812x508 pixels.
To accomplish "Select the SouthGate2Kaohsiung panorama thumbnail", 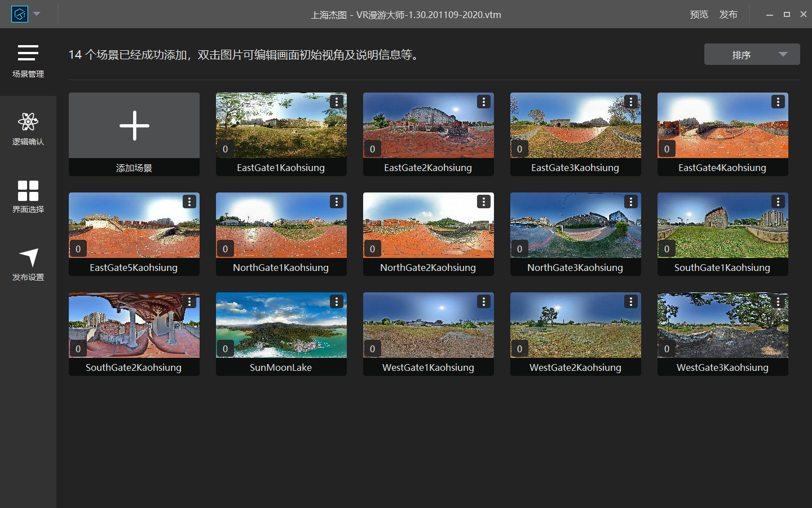I will coord(134,325).
